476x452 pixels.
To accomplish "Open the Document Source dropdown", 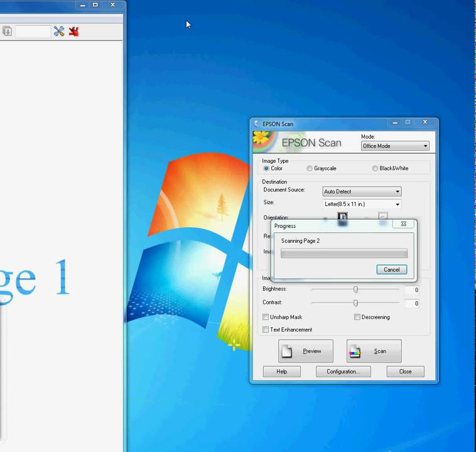I will (x=362, y=191).
